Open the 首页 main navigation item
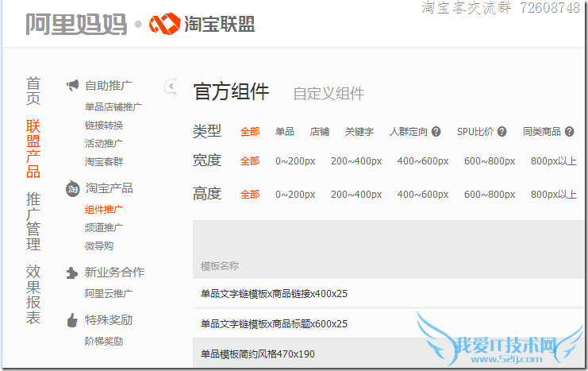588x371 pixels. pyautogui.click(x=33, y=91)
